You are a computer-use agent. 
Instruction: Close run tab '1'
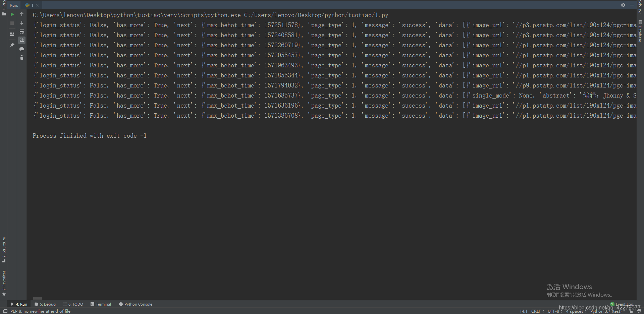coord(37,5)
